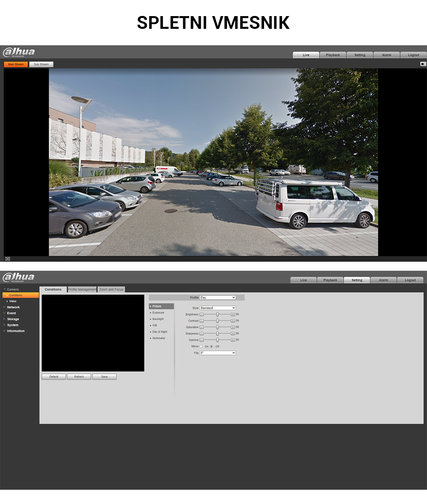Image resolution: width=427 pixels, height=504 pixels.
Task: Click the fullscreen icon below the live video
Action: (7, 259)
